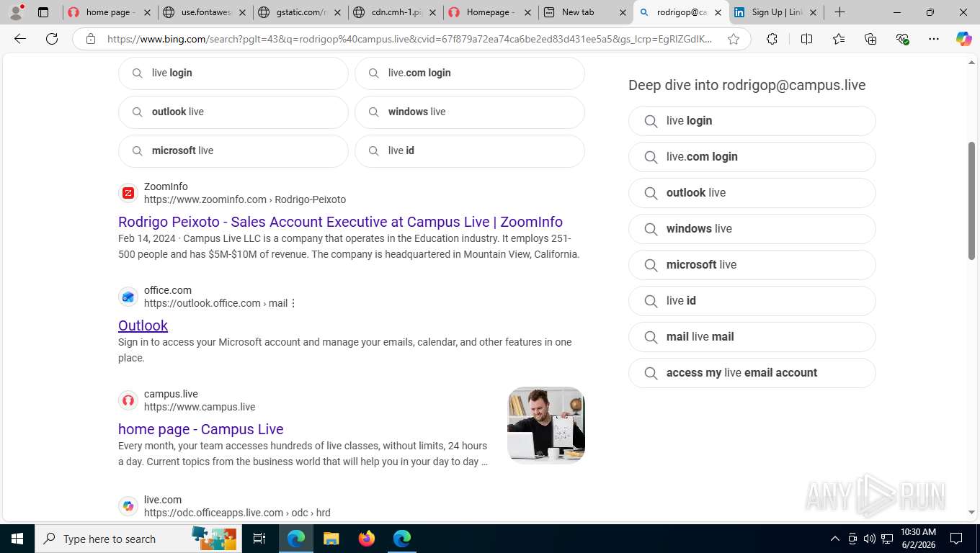Open Browser essentials heart icon

point(902,39)
